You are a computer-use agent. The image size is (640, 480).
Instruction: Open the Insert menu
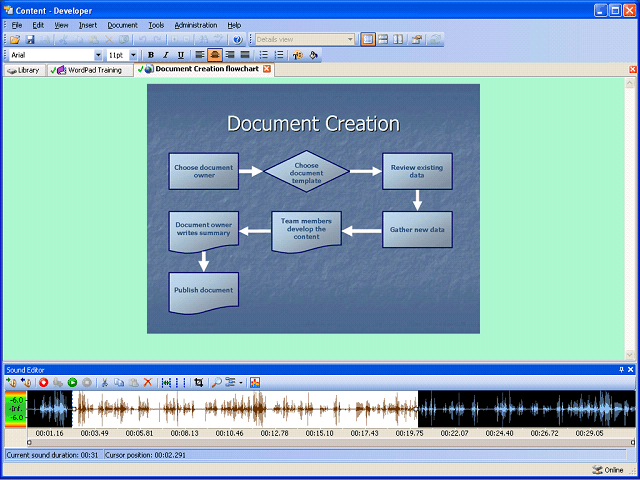click(88, 25)
